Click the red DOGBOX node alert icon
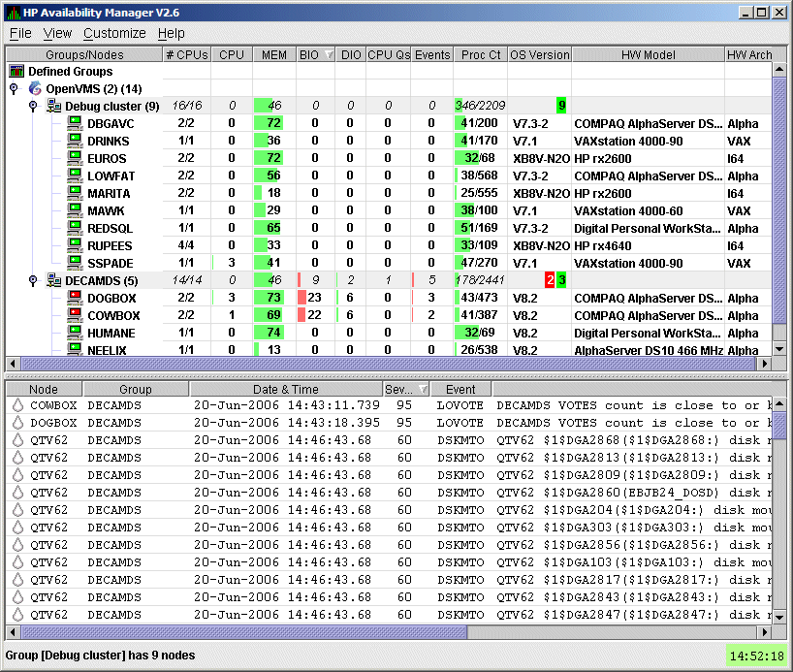The height and width of the screenshot is (672, 793). coord(75,299)
